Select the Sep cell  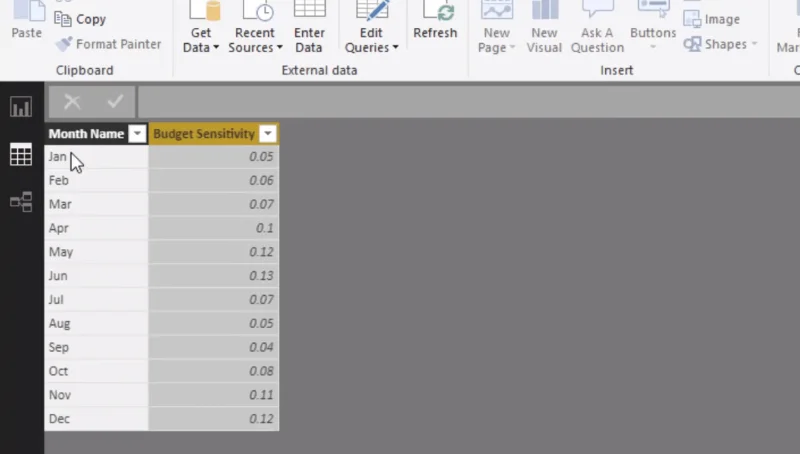(96, 347)
